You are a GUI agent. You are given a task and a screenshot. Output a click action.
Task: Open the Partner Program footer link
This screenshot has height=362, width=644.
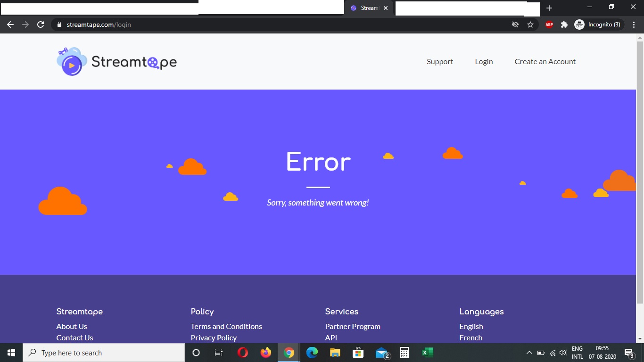click(353, 326)
